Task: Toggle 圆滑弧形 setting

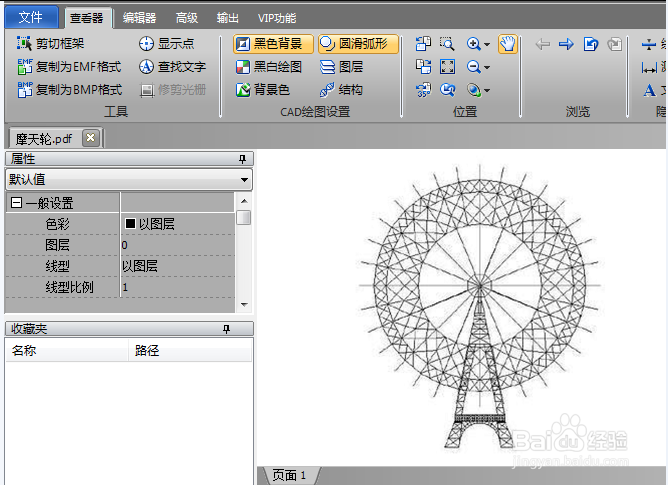Action: 358,43
